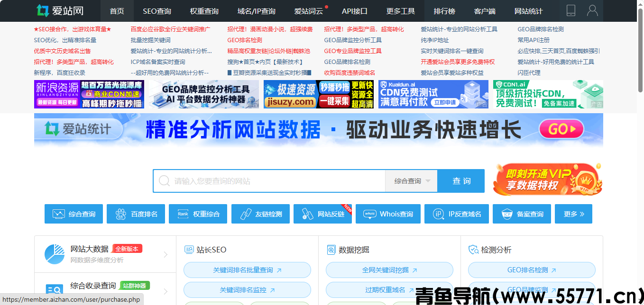
Task: Open the 客户端 menu item
Action: 485,11
